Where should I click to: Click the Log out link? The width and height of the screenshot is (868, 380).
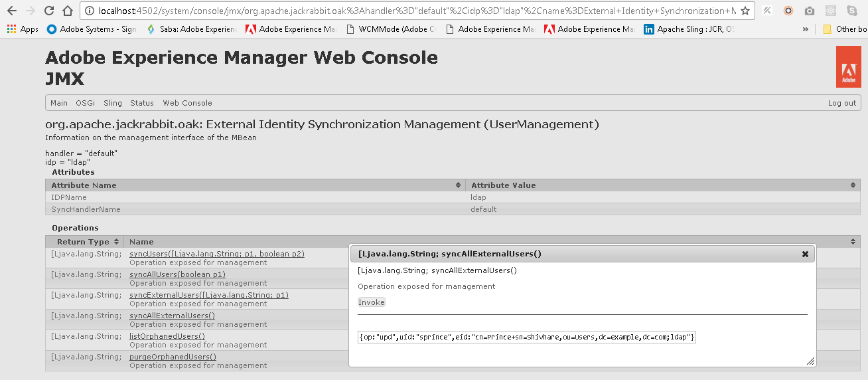[x=842, y=103]
